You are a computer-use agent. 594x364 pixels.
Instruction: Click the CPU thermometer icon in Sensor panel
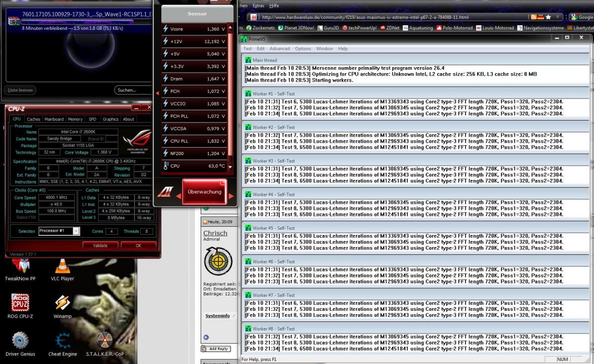pyautogui.click(x=165, y=166)
